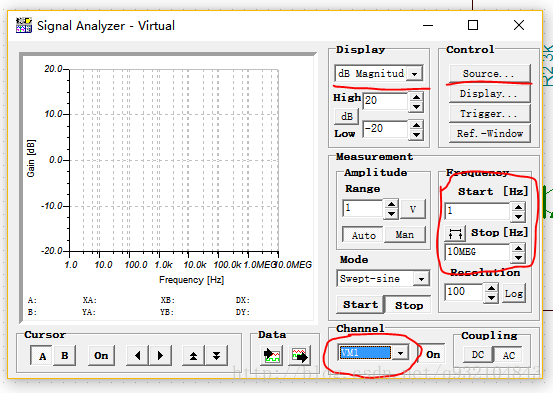Open the VM1 channel dropdown
Screen dimensions: 553x393
tap(400, 353)
